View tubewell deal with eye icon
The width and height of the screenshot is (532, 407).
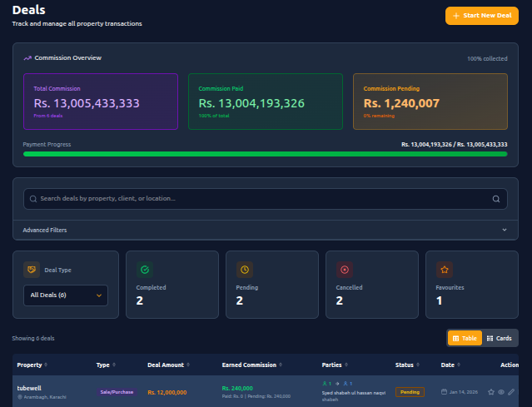[x=501, y=391]
